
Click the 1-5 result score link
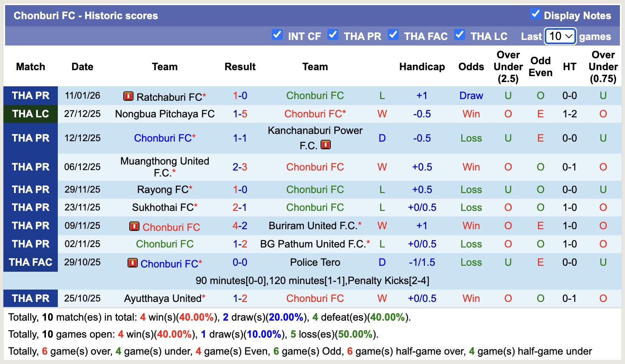click(240, 114)
